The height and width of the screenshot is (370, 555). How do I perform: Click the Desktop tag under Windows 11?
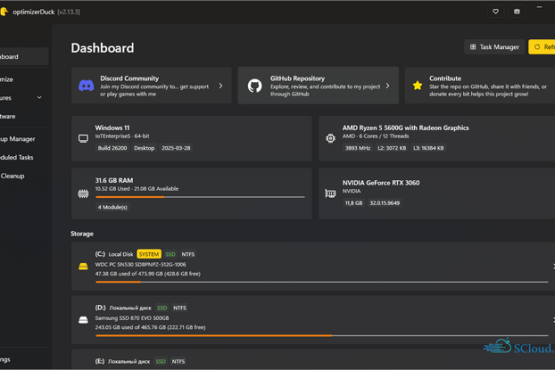(144, 148)
